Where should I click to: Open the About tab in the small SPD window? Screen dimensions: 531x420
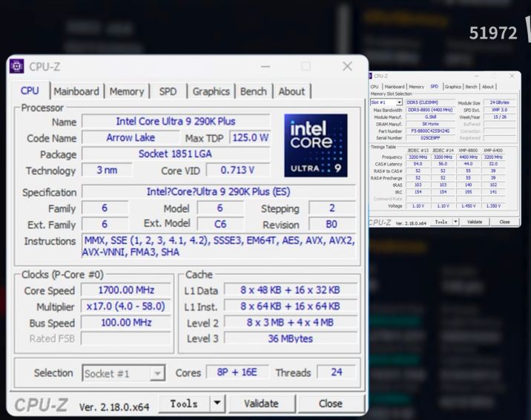488,87
